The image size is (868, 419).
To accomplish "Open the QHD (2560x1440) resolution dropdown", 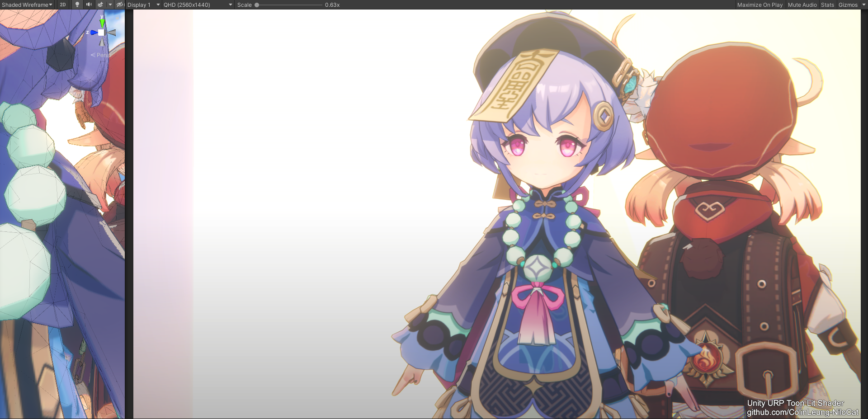I will pyautogui.click(x=198, y=5).
